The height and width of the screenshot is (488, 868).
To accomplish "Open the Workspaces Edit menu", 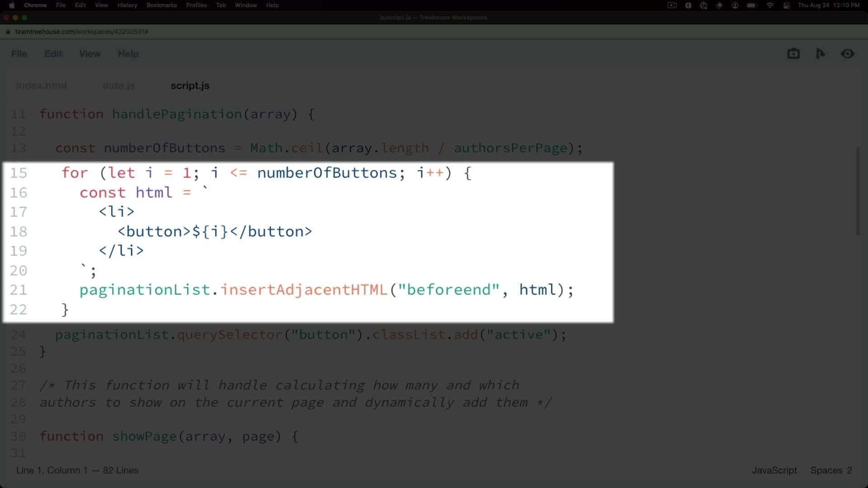I will (53, 54).
